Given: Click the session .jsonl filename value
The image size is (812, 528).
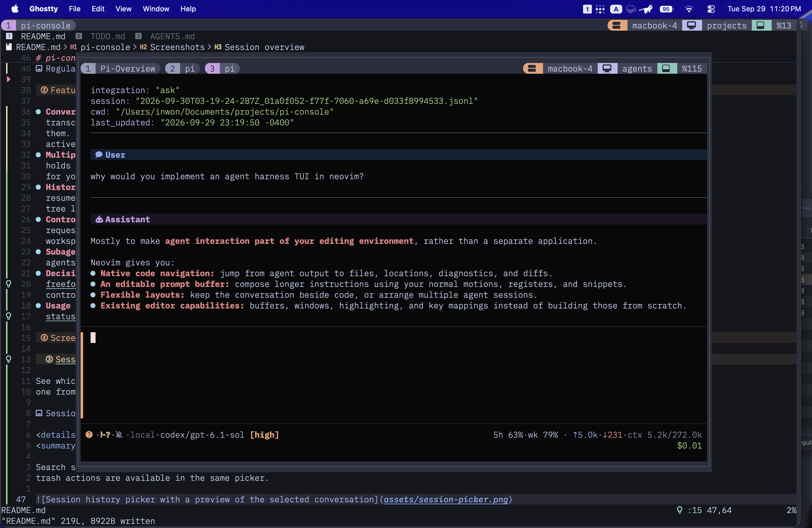Looking at the screenshot, I should coord(307,101).
